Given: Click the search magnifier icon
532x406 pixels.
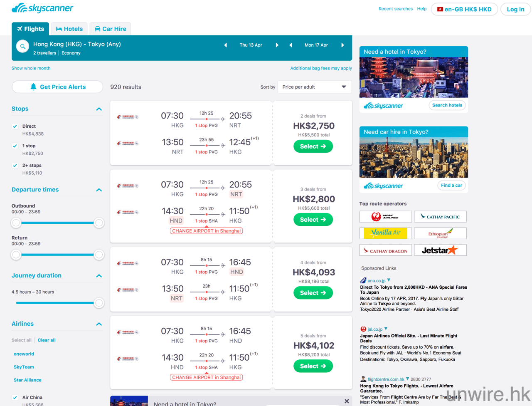Looking at the screenshot, I should [22, 46].
